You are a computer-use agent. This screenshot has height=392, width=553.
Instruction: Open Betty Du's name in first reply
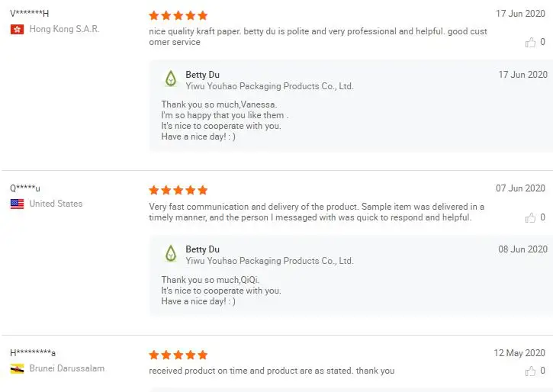coord(202,75)
